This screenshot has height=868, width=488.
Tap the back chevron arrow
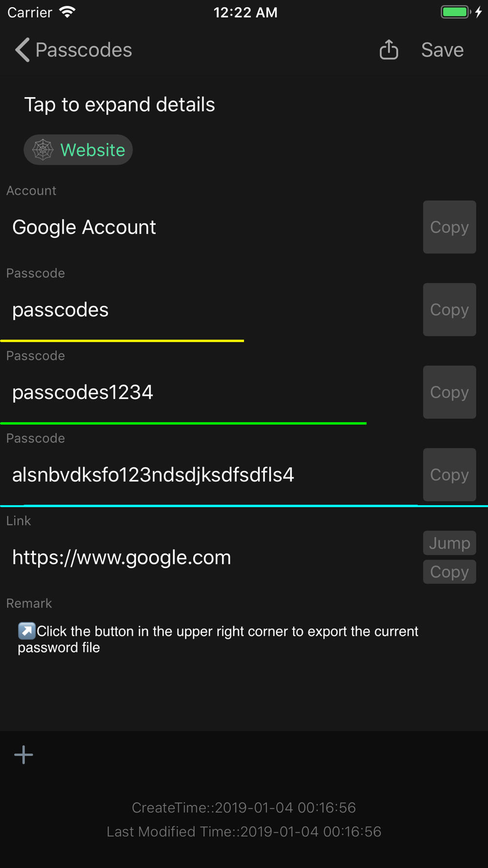click(x=22, y=50)
